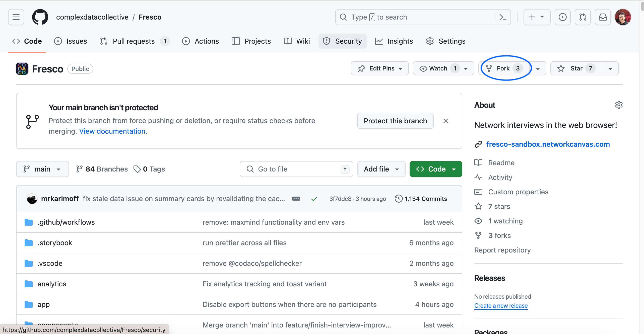The width and height of the screenshot is (644, 334).
Task: Open the Add file dropdown
Action: coord(381,169)
